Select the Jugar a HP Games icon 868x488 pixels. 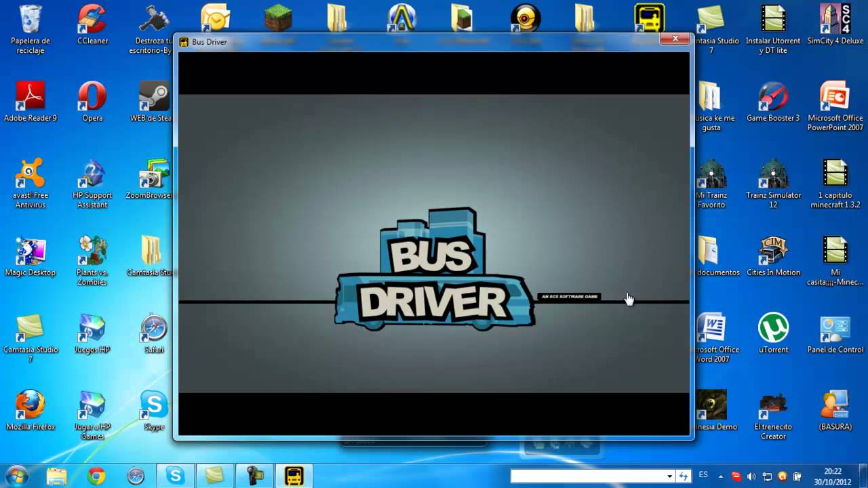(x=92, y=415)
